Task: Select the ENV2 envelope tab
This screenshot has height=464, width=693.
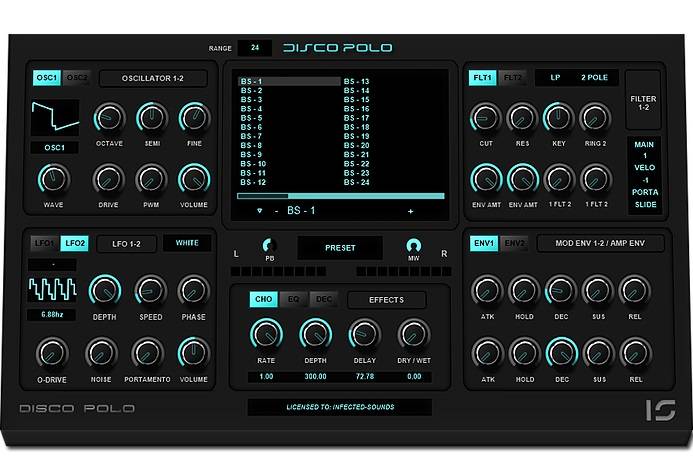Action: point(514,243)
